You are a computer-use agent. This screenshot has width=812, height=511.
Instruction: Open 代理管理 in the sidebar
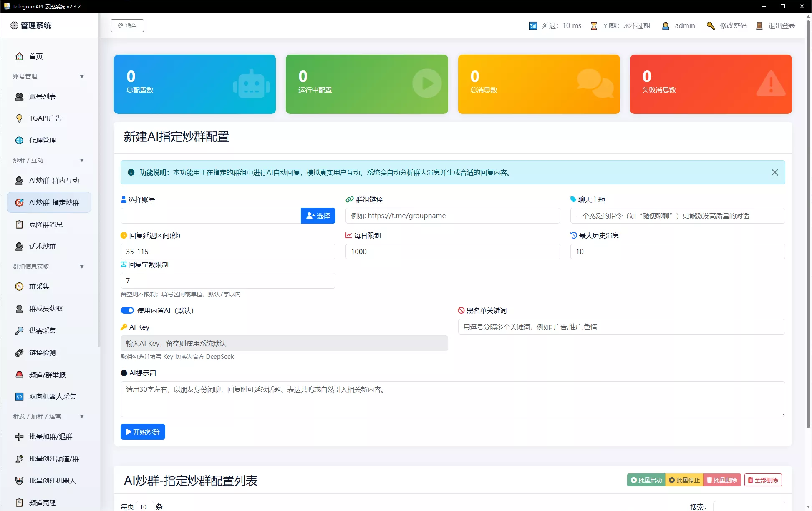pos(49,141)
